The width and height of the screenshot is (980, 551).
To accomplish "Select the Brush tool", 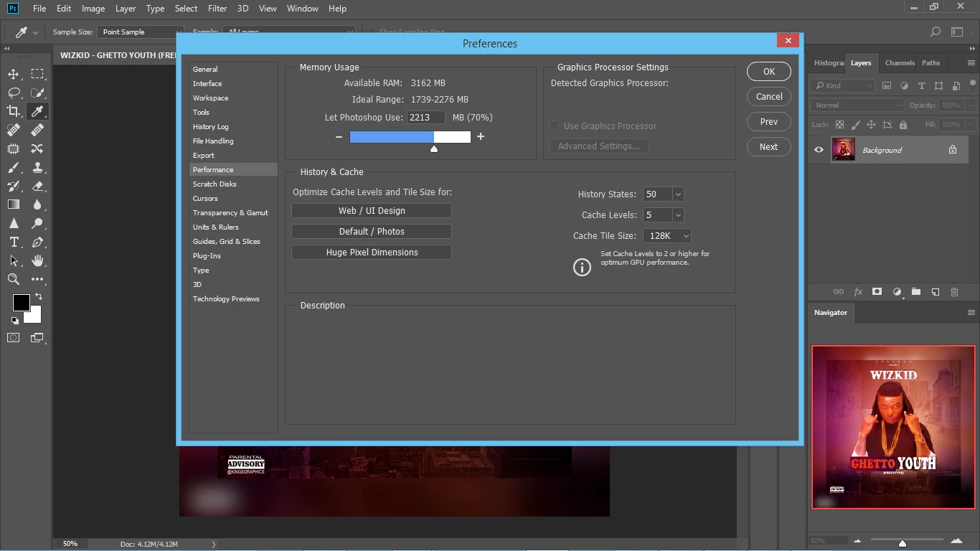I will (x=14, y=167).
